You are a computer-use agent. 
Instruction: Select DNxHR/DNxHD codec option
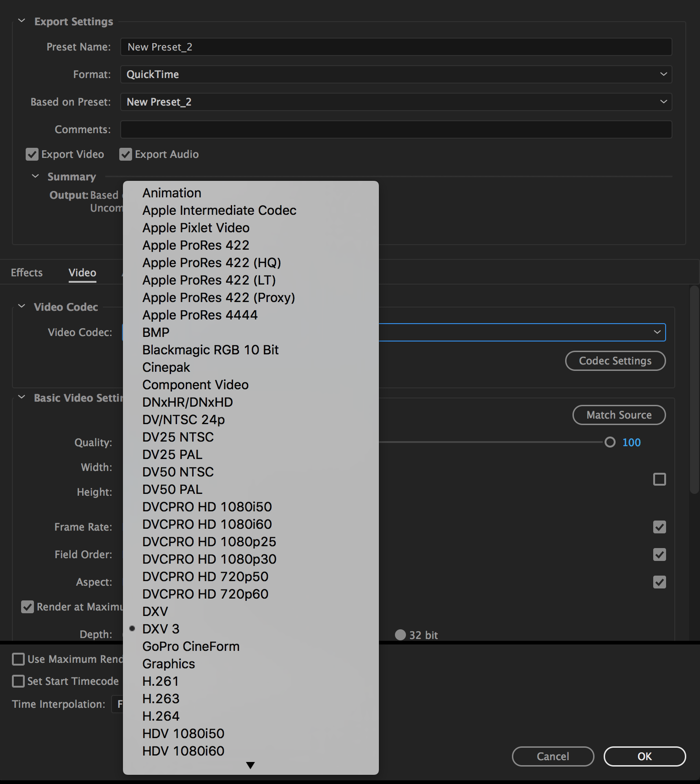pos(187,402)
